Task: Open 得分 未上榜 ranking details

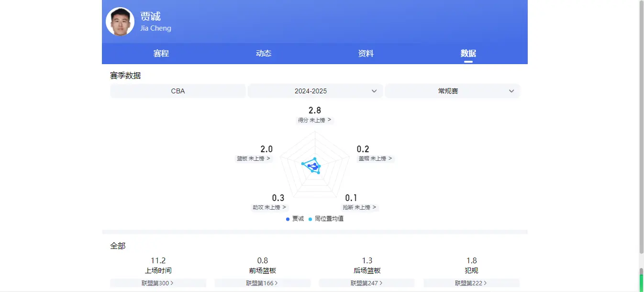Action: click(x=315, y=120)
